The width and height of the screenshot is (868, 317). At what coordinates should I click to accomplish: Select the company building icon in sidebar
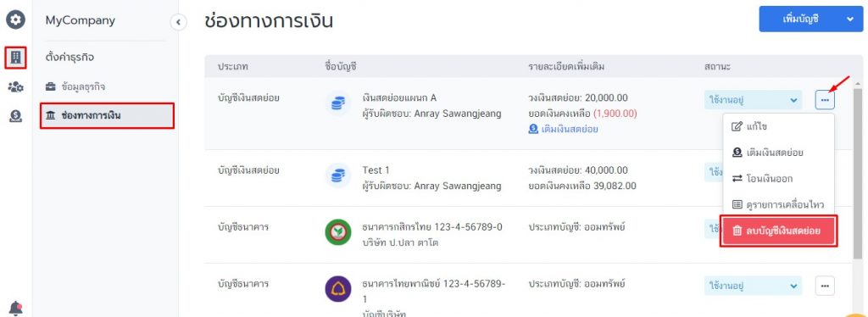pyautogui.click(x=15, y=57)
